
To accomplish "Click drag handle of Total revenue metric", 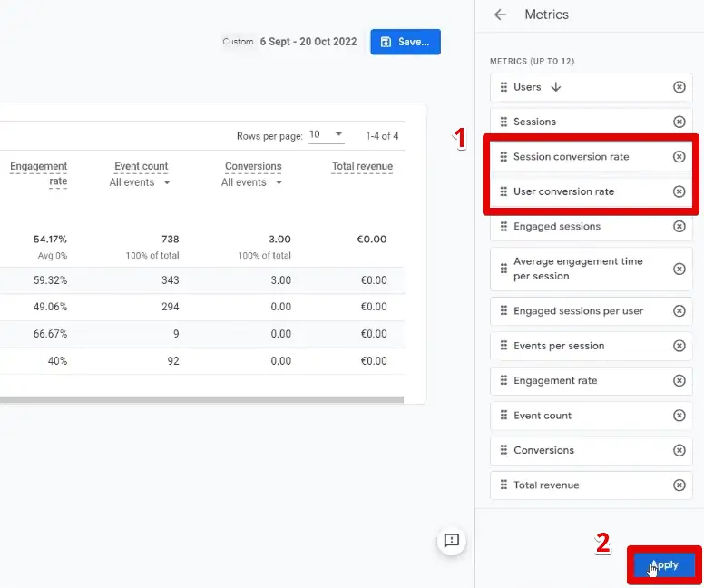I will click(504, 485).
